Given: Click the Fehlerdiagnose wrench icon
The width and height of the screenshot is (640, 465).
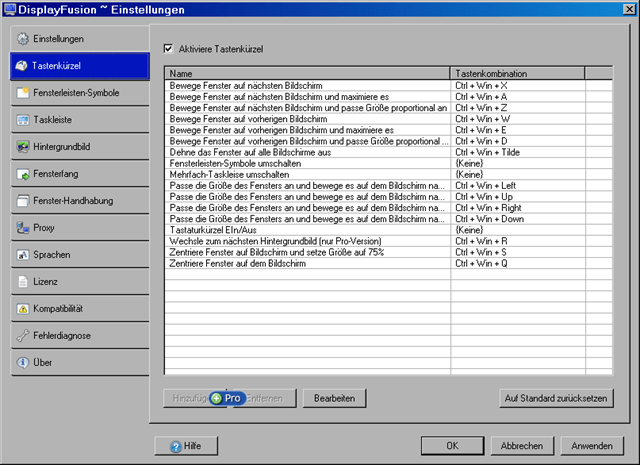Looking at the screenshot, I should (x=22, y=336).
